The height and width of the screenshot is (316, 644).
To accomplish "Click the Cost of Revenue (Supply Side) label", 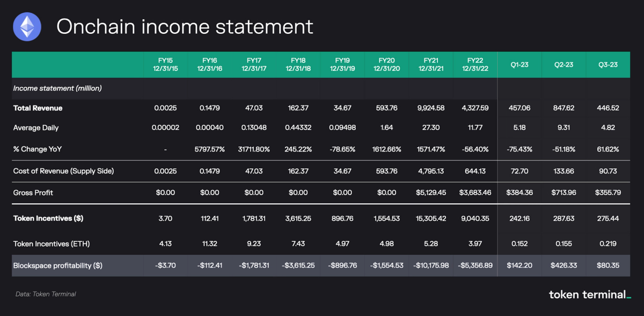I will point(63,171).
